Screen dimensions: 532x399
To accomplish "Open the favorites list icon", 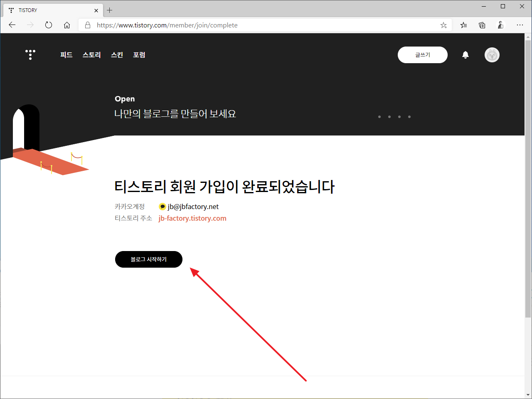I will pyautogui.click(x=463, y=25).
